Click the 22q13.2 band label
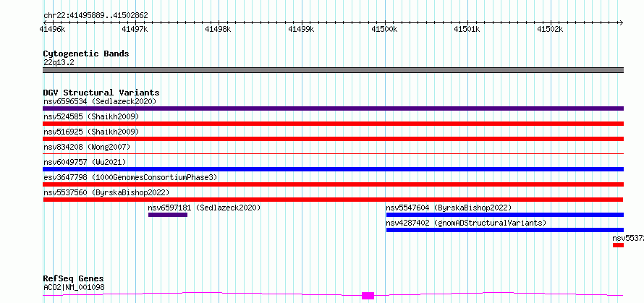Image resolution: width=644 pixels, height=303 pixels. point(59,63)
